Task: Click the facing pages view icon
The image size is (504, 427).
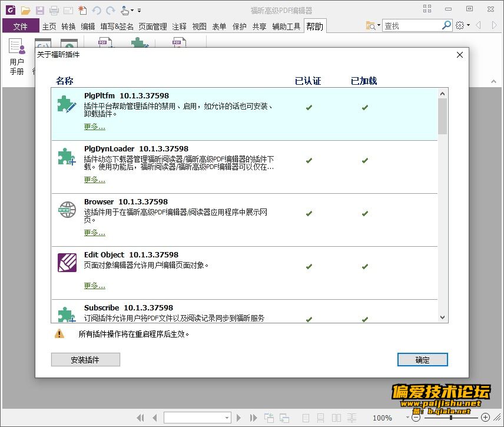Action: click(x=336, y=418)
